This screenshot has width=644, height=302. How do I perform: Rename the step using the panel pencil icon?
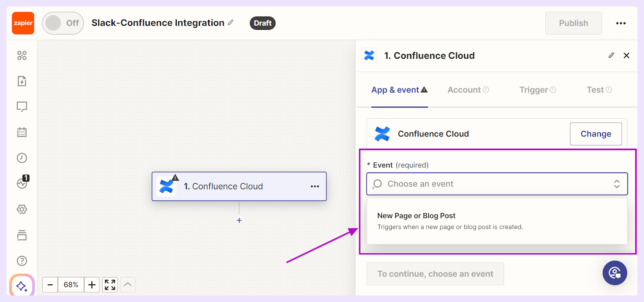tap(611, 55)
